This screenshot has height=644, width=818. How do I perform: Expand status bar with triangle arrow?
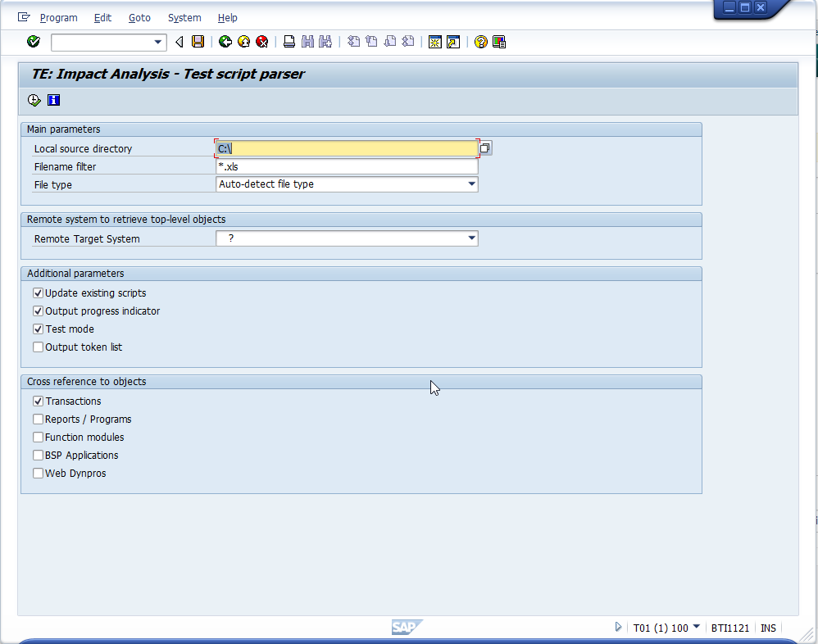(618, 627)
